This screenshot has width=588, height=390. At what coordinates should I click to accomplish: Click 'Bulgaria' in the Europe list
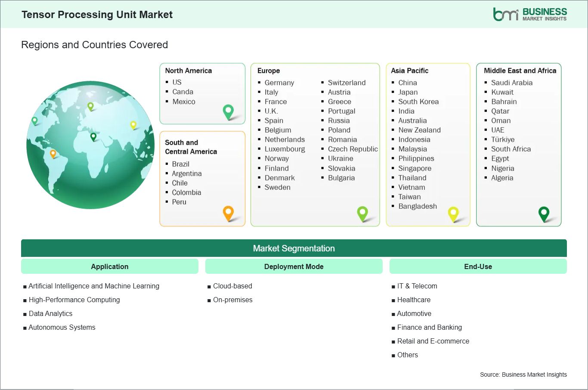pyautogui.click(x=341, y=178)
